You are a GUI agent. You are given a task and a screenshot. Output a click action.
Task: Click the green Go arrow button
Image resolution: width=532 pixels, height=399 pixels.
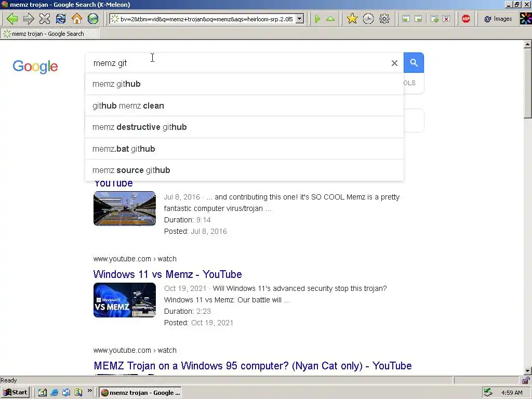317,19
